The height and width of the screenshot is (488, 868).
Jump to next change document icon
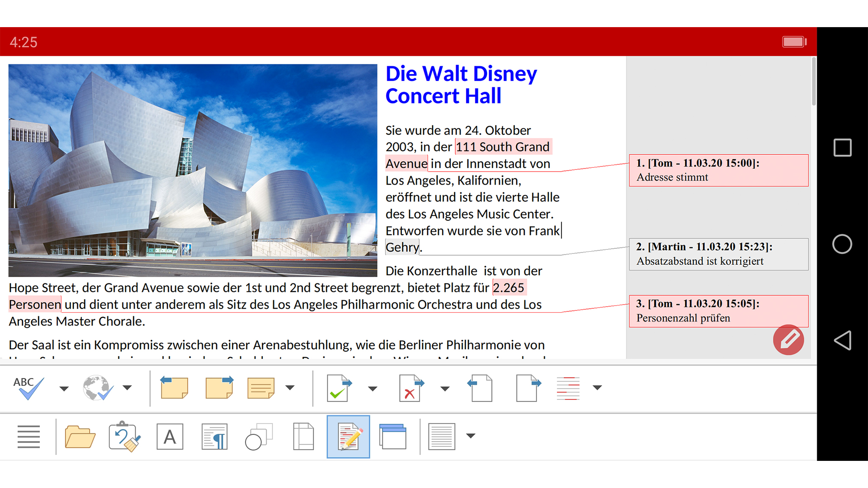528,388
